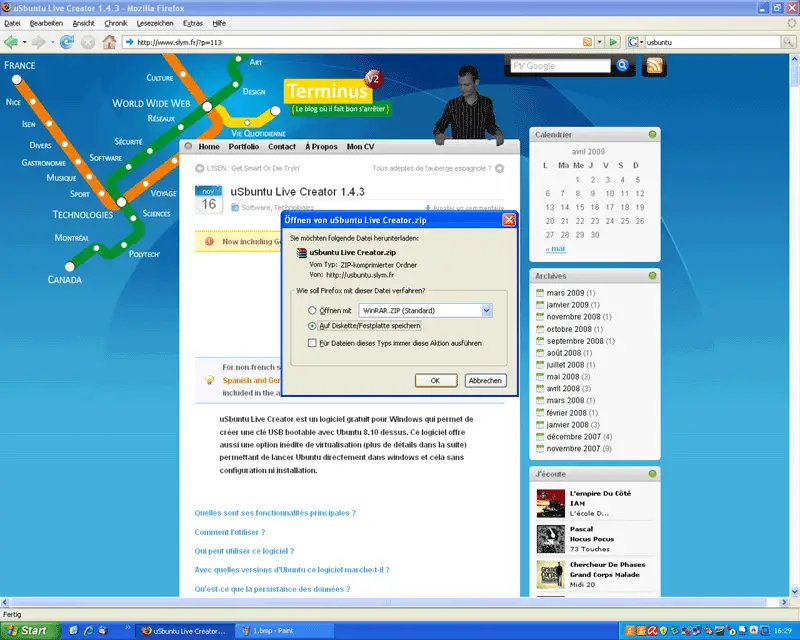This screenshot has width=800, height=640.
Task: Click the Windows Start button
Action: click(x=30, y=631)
